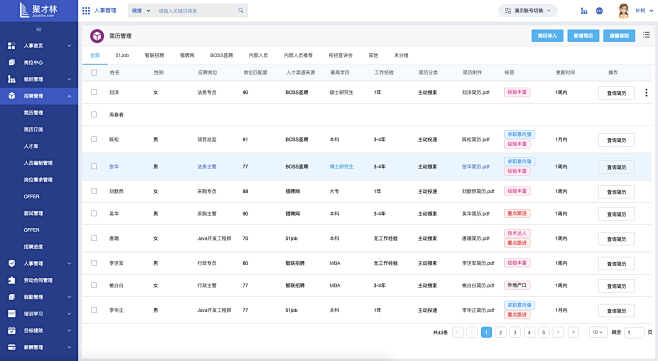
Task: Collapse the sidebar with the fold icon
Action: pos(39,29)
